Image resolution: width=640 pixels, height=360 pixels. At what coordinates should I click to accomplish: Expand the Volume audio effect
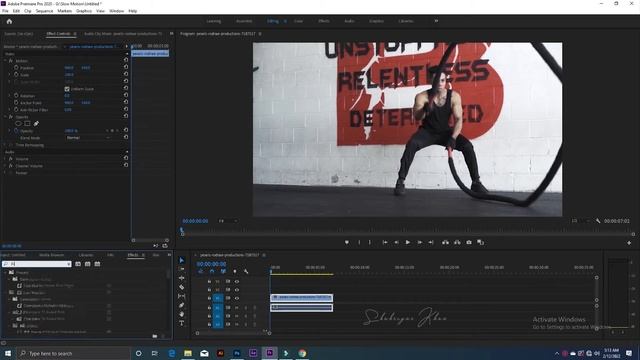[x=5, y=159]
